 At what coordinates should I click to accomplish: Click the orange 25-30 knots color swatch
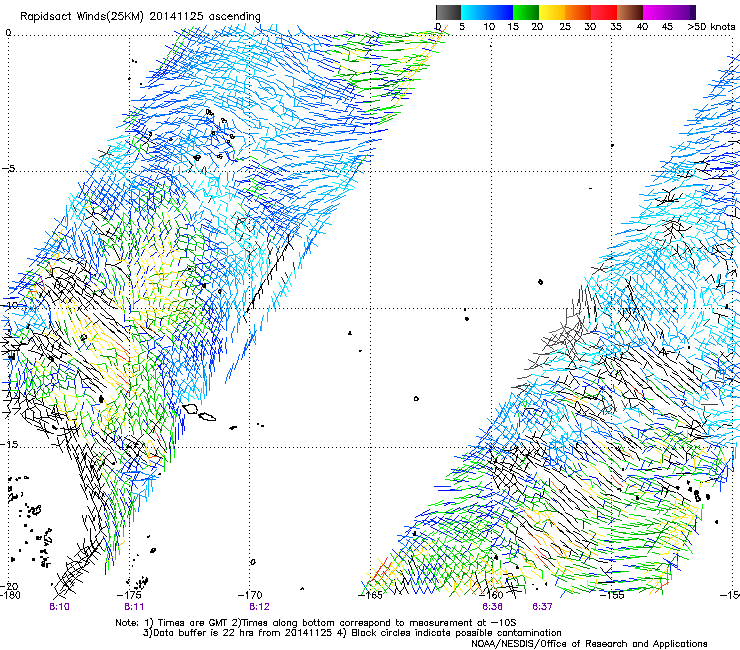click(578, 12)
